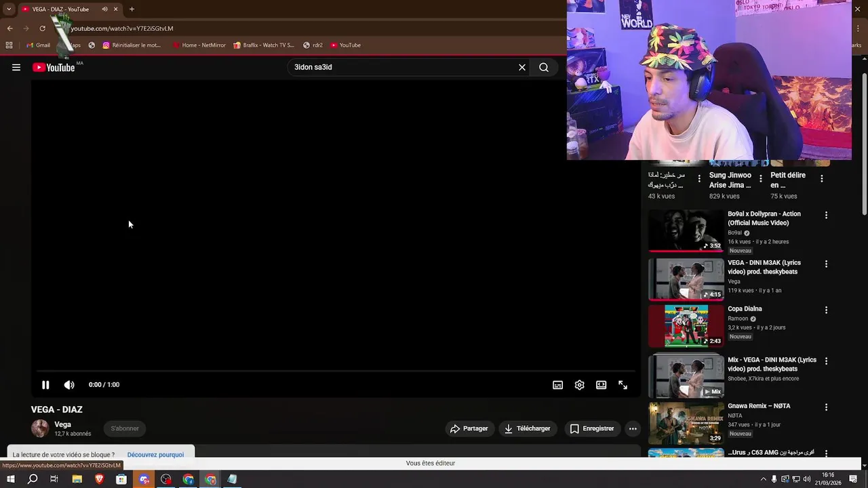
Task: Open the Discord taskbar icon
Action: point(144,479)
